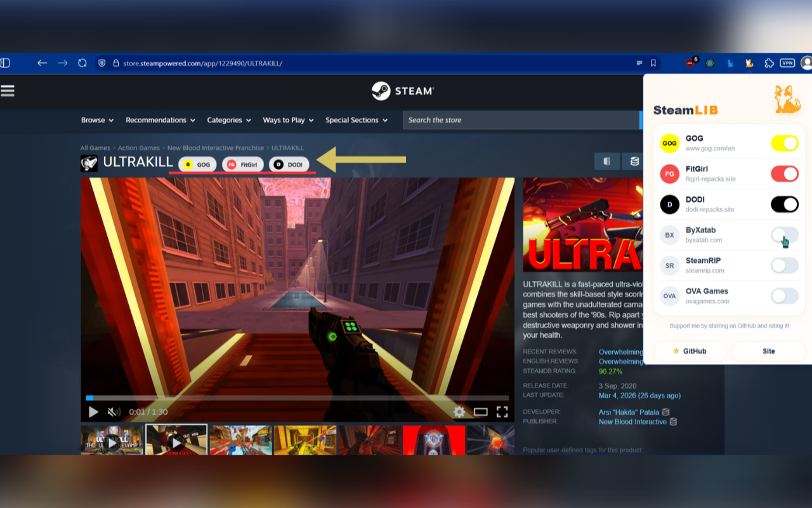Switch off the DODI toggle

pyautogui.click(x=784, y=204)
